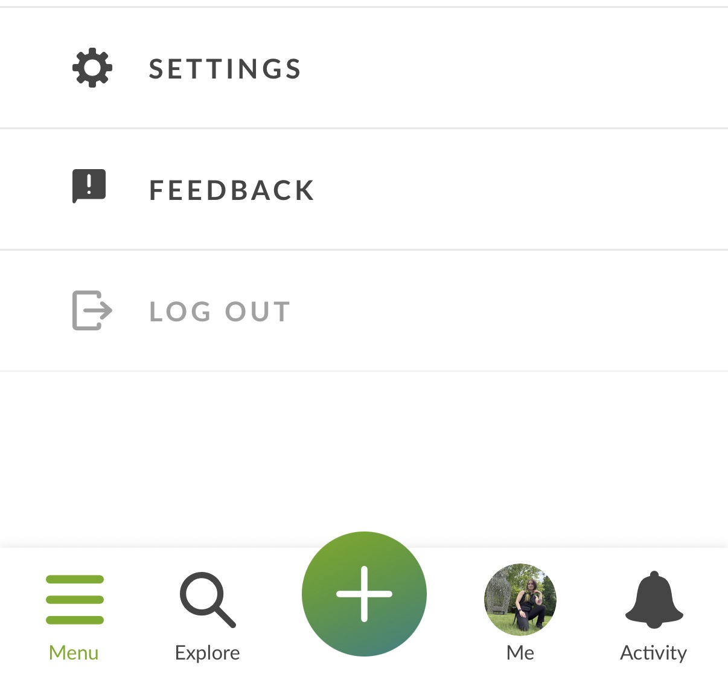Viewport: 728px width, 700px height.
Task: Select the Me tab label
Action: [x=520, y=653]
